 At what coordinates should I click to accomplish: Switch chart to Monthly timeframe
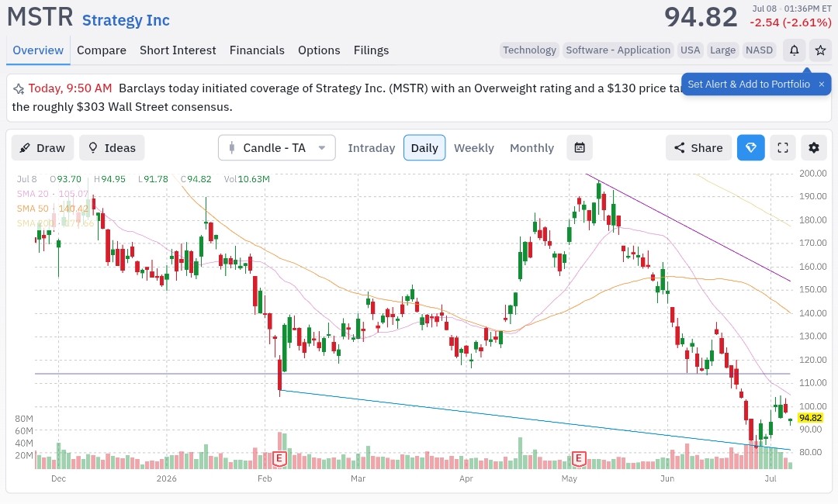pos(532,148)
